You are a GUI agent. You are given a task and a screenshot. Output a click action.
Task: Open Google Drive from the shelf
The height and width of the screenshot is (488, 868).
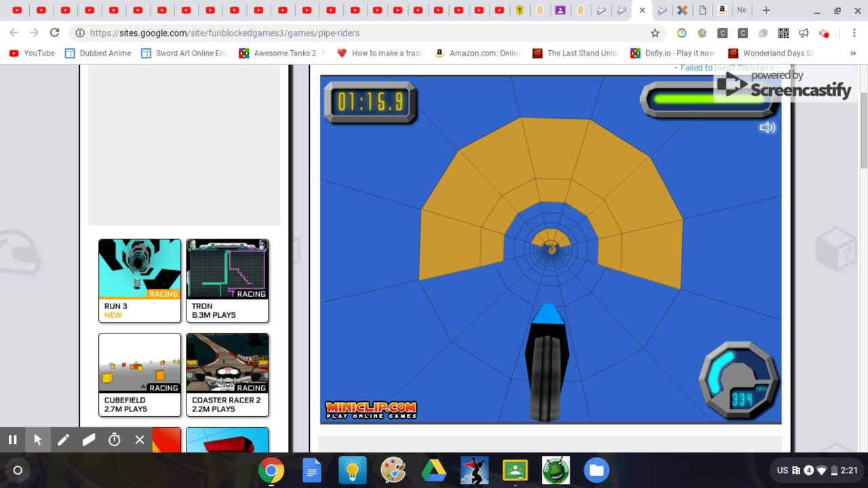[x=433, y=470]
